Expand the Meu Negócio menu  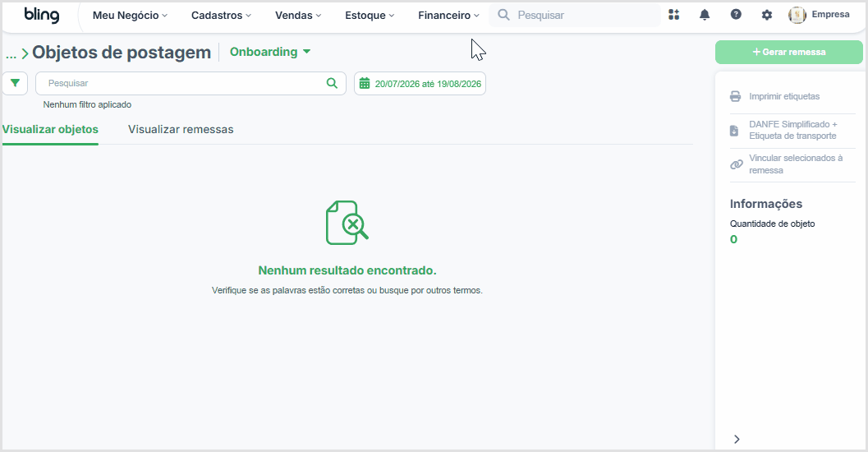(x=130, y=16)
